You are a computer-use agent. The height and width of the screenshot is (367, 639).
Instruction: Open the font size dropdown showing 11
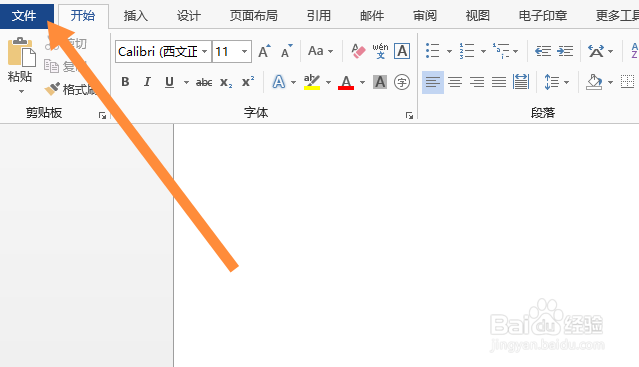click(244, 51)
